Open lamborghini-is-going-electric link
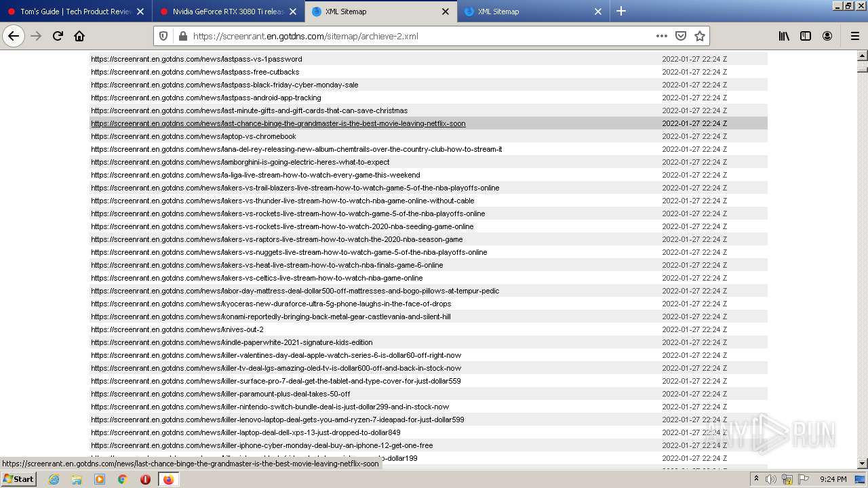The image size is (868, 488). click(x=240, y=162)
